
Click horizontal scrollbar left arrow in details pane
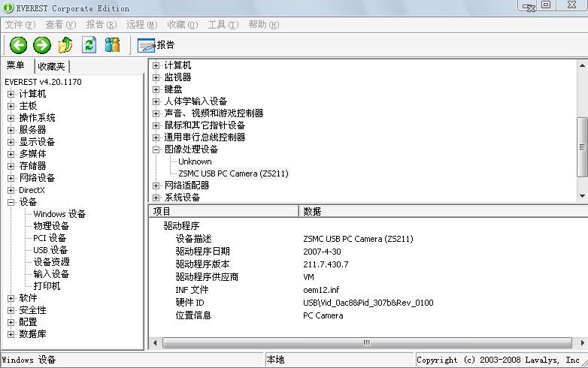coord(155,342)
